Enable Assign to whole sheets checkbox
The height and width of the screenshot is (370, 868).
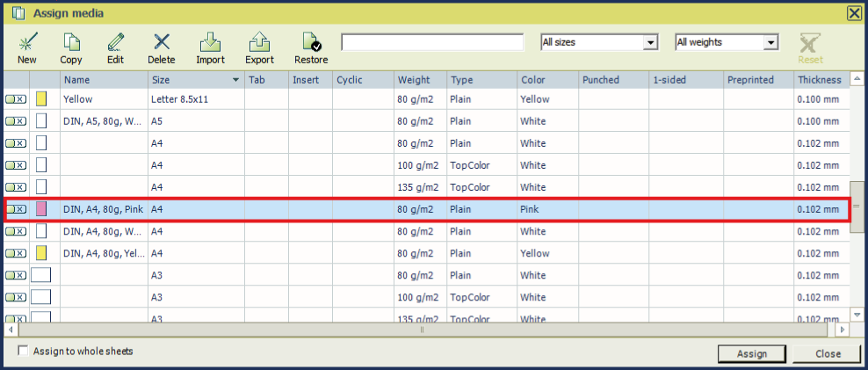tap(24, 352)
